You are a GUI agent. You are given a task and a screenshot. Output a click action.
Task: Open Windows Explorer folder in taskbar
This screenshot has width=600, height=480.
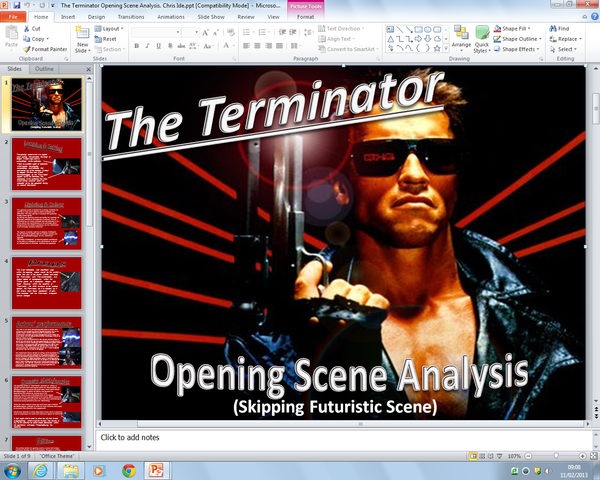pos(70,470)
